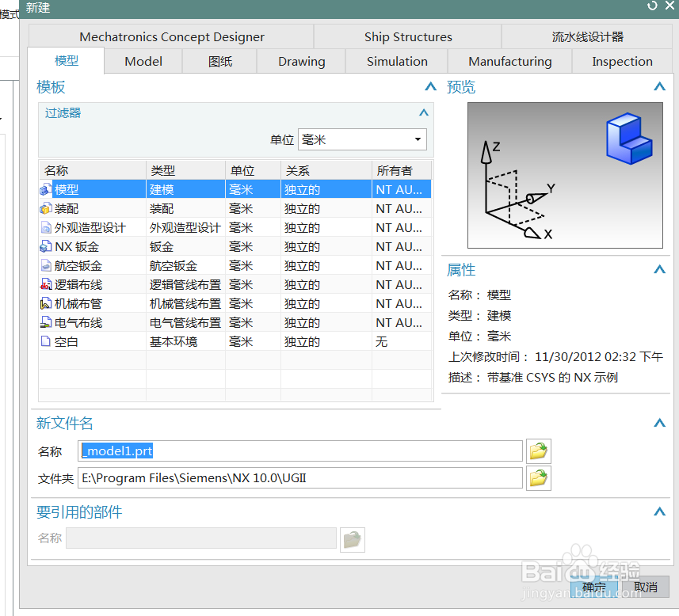Image resolution: width=679 pixels, height=616 pixels.
Task: Click the 模型 template row icon
Action: (x=46, y=189)
